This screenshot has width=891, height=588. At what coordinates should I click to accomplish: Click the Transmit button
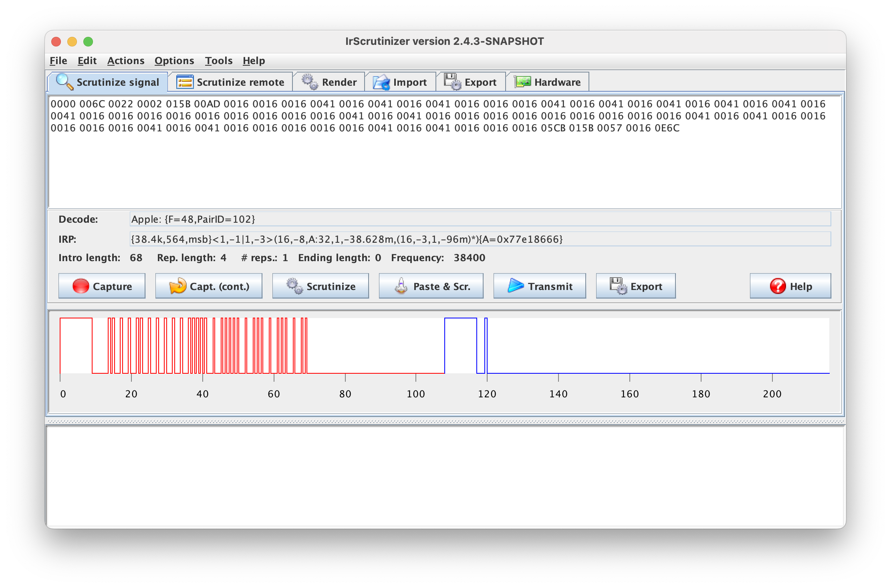(540, 286)
